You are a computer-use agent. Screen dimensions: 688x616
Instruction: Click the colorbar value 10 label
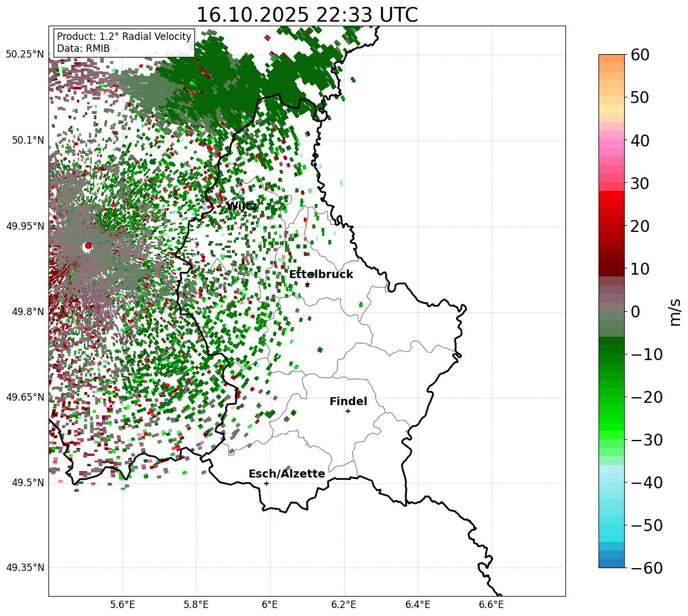point(641,268)
